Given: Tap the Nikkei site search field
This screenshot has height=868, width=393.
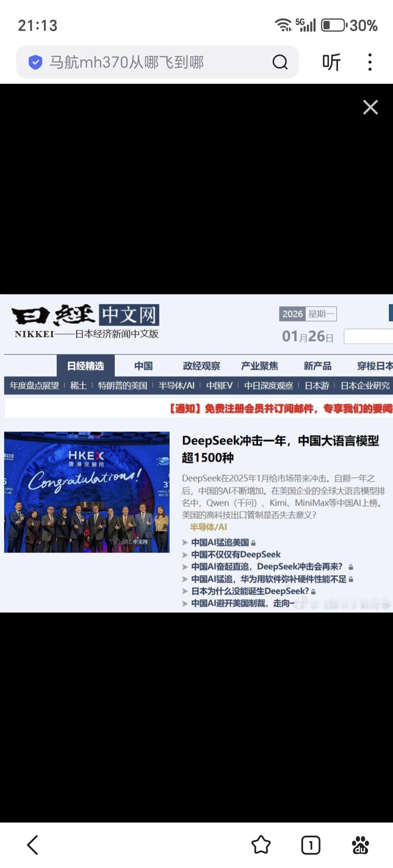Looking at the screenshot, I should (x=368, y=336).
